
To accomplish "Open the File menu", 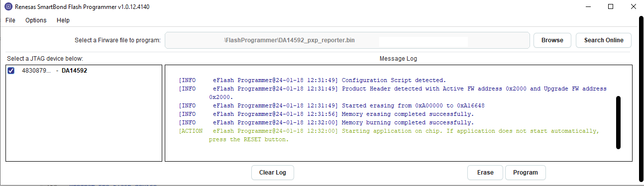I will [x=10, y=20].
